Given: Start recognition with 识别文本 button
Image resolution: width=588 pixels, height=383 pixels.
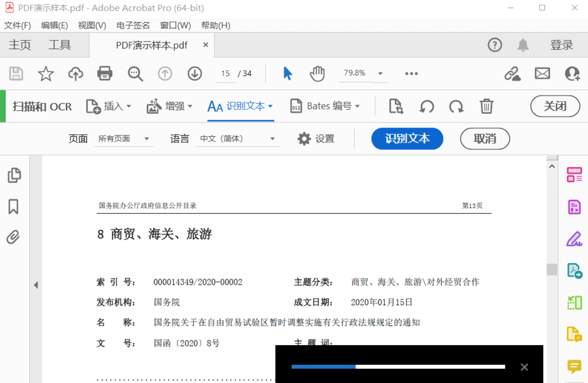Looking at the screenshot, I should (407, 138).
